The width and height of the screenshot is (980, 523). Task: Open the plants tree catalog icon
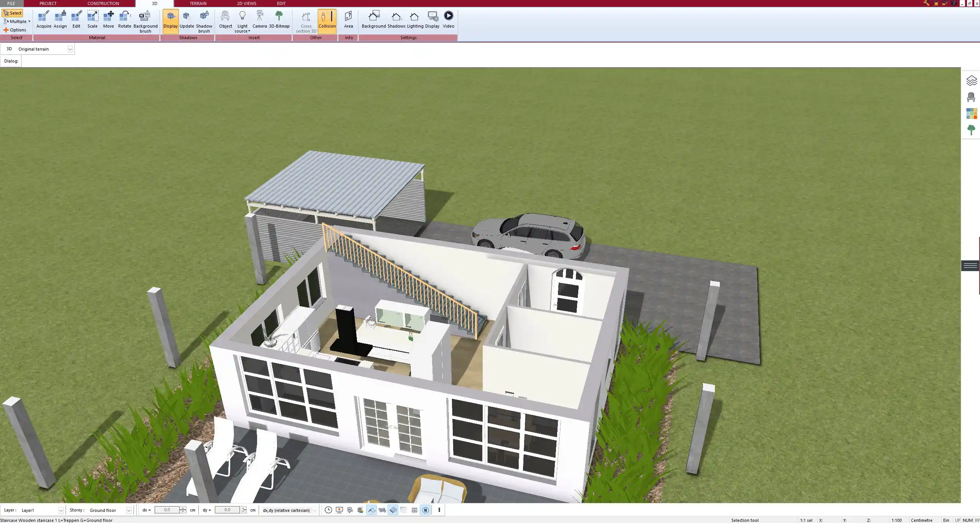971,130
